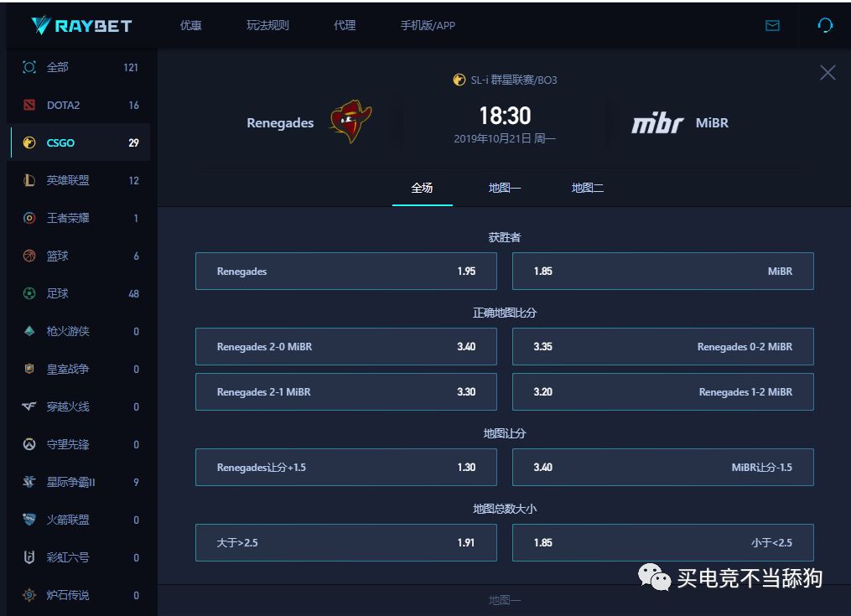This screenshot has height=616, width=851.
Task: Select Renegades 2-0 MiBR odds
Action: click(346, 346)
